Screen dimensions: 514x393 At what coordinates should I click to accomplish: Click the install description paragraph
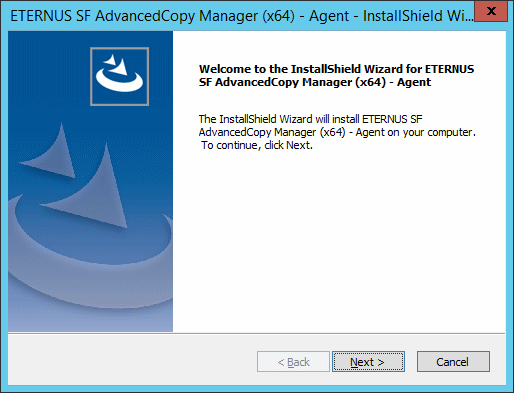tap(337, 132)
